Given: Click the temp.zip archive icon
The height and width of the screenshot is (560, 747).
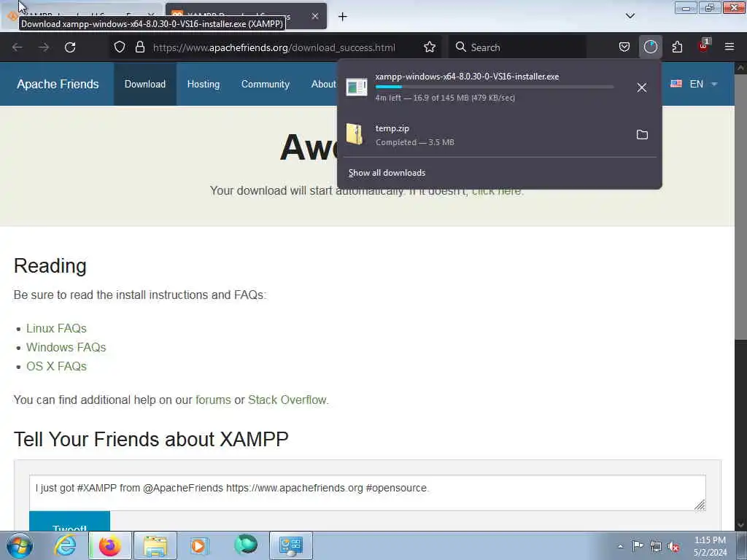Looking at the screenshot, I should tap(355, 134).
